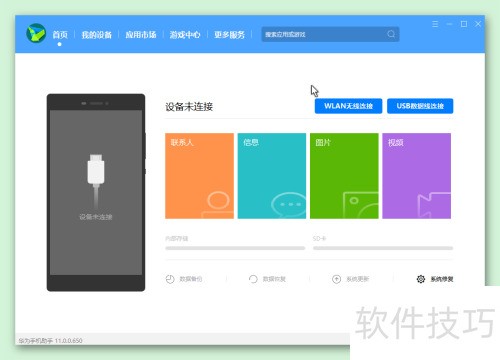
Task: Click the HiSuite hummingbird logo
Action: [x=36, y=33]
